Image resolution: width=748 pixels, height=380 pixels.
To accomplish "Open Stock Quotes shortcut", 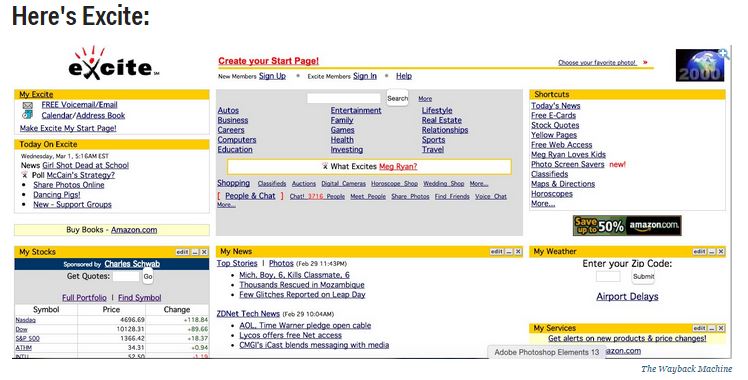I will [x=555, y=125].
